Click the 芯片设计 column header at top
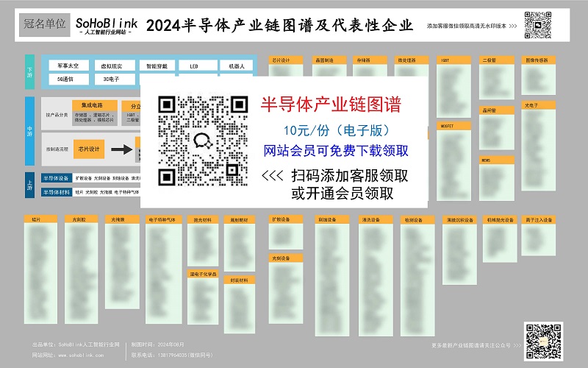Image resolution: width=588 pixels, height=368 pixels. tap(286, 60)
